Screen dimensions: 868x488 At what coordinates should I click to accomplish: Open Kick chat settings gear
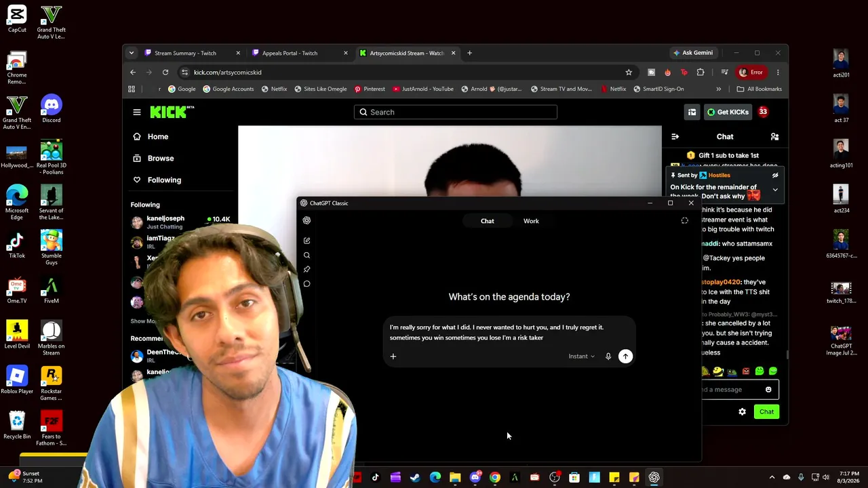(742, 412)
